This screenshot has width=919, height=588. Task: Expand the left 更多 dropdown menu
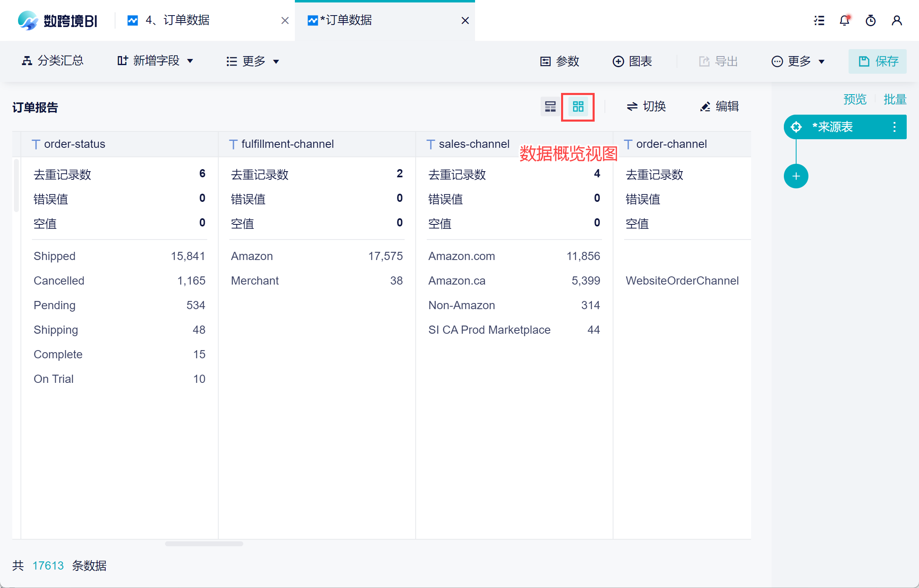(x=253, y=61)
